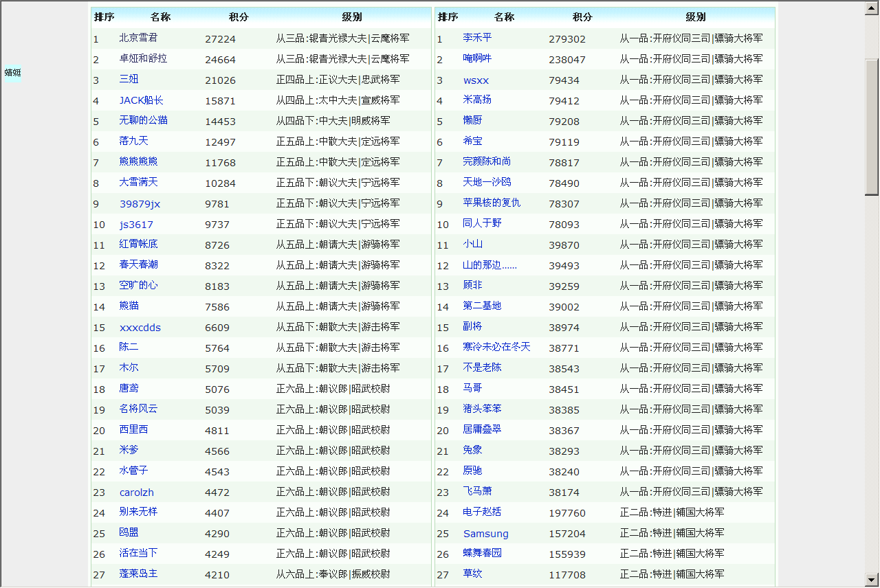Click the 级别 header above 李禾平's rank
880x588 pixels.
point(696,17)
